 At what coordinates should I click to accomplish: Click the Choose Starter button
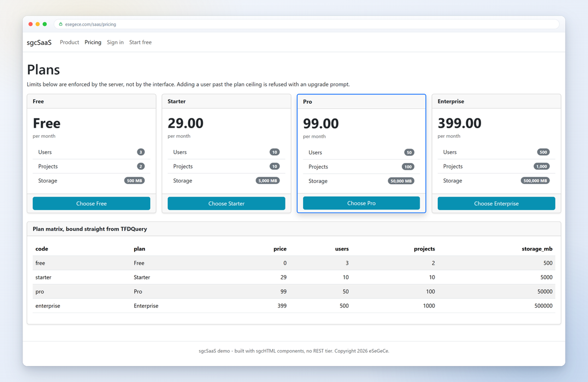227,204
